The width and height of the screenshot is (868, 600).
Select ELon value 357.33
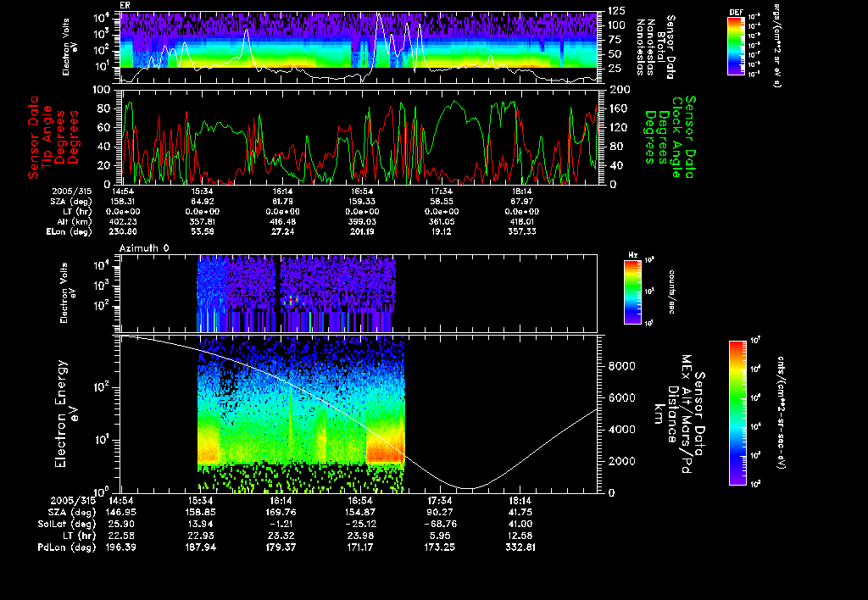(x=521, y=232)
